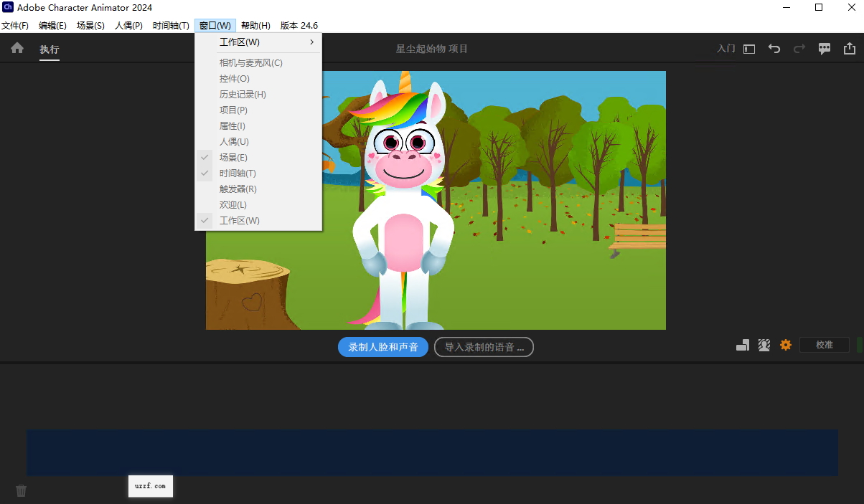Expand the 工作区(W) submenu arrow
The width and height of the screenshot is (864, 504).
point(311,42)
